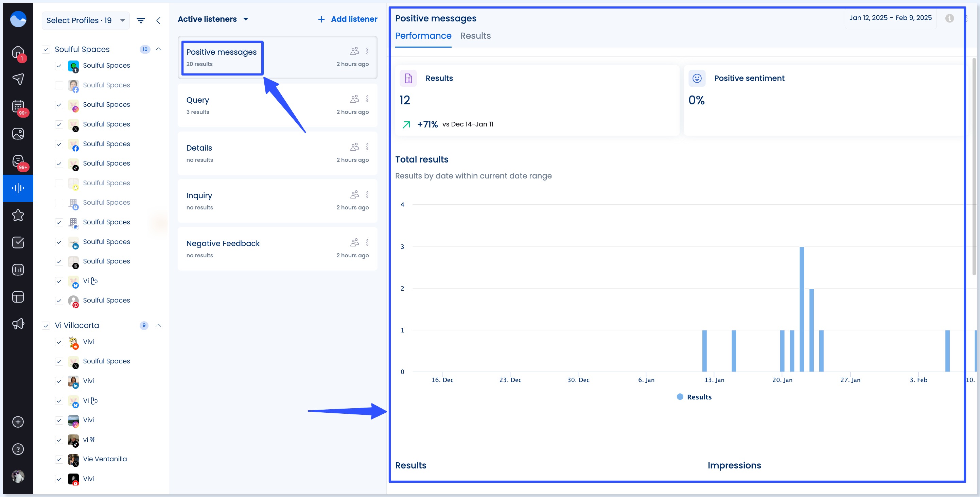Viewport: 980px width, 497px height.
Task: Collapse the Soulful Spaces profile group
Action: click(159, 49)
